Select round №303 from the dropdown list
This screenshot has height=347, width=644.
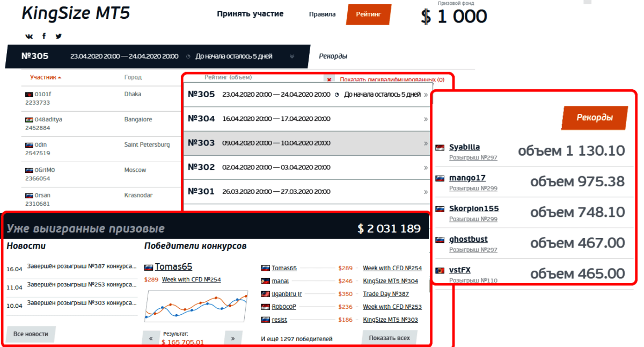coord(306,143)
